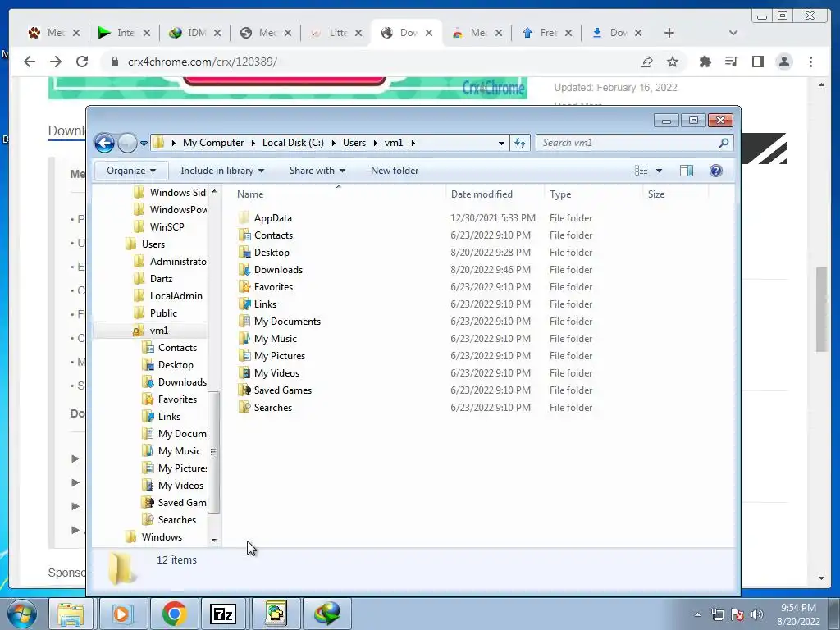Select the AppData folder icon
Image resolution: width=840 pixels, height=630 pixels.
[244, 218]
